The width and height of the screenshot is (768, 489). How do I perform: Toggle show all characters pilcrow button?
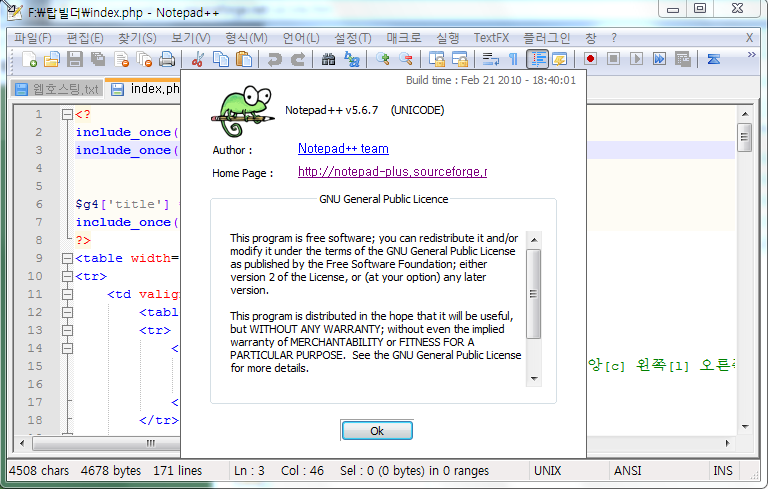coord(514,60)
